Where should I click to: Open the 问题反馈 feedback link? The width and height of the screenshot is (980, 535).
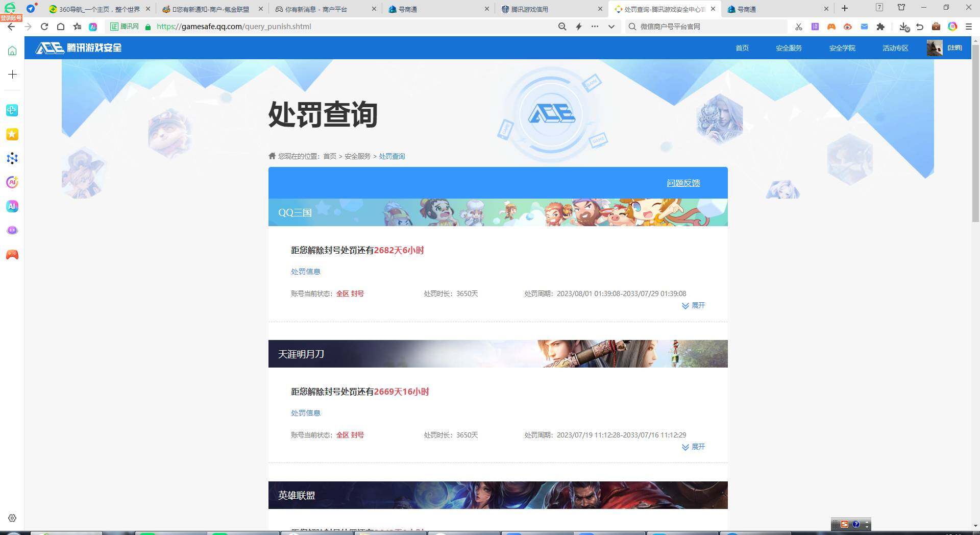[683, 183]
